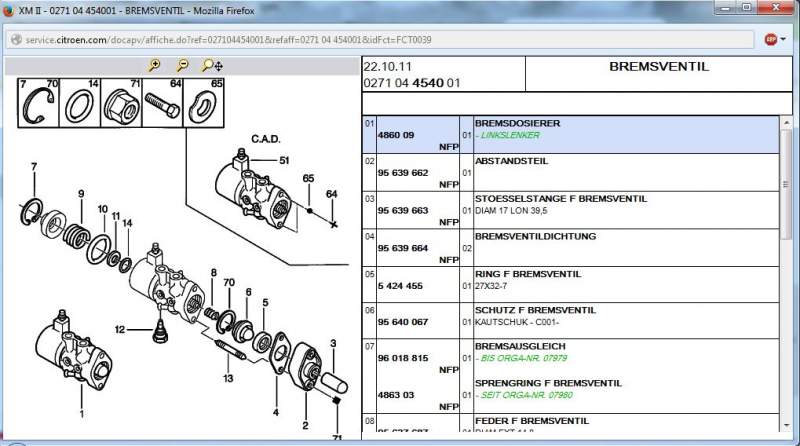Select the SCHUTZ F BREMSVENTIL row

click(x=571, y=321)
